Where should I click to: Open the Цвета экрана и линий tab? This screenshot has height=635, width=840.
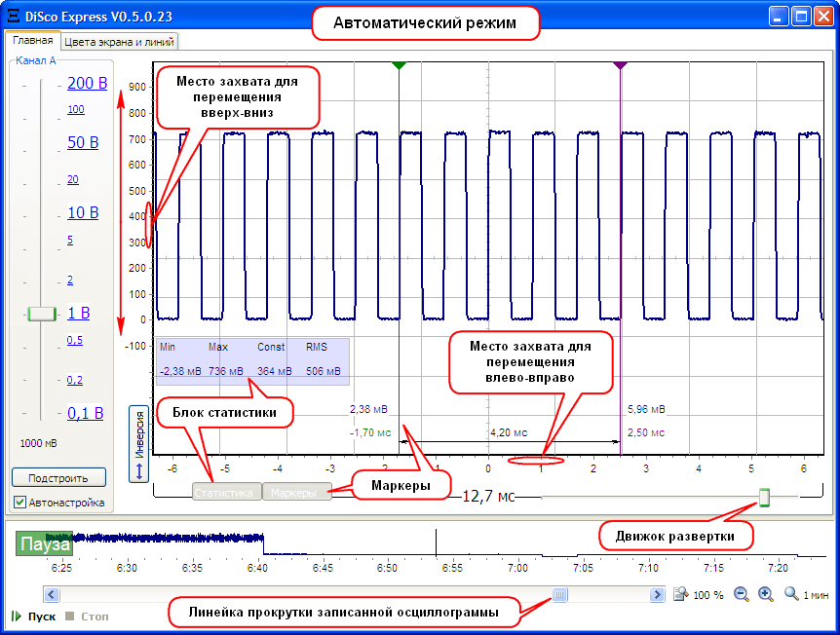(x=119, y=42)
